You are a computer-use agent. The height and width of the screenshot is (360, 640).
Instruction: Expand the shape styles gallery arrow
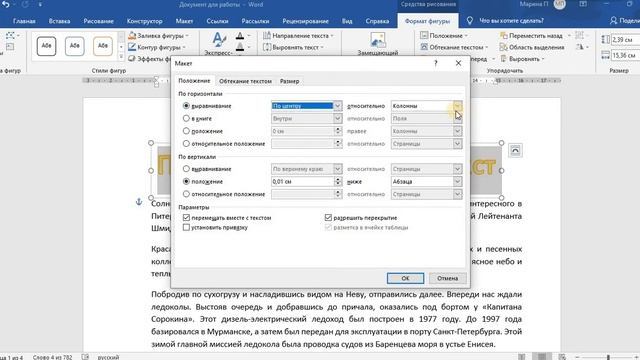121,57
